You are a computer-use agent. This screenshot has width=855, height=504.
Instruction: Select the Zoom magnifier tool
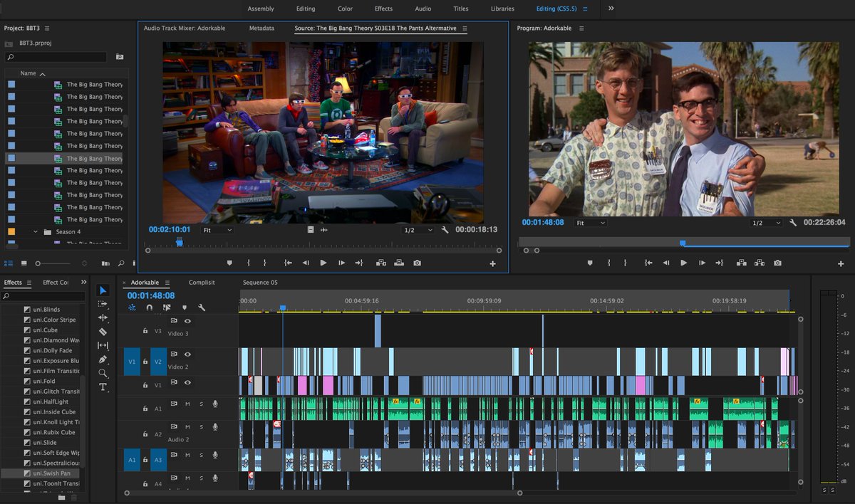[103, 373]
